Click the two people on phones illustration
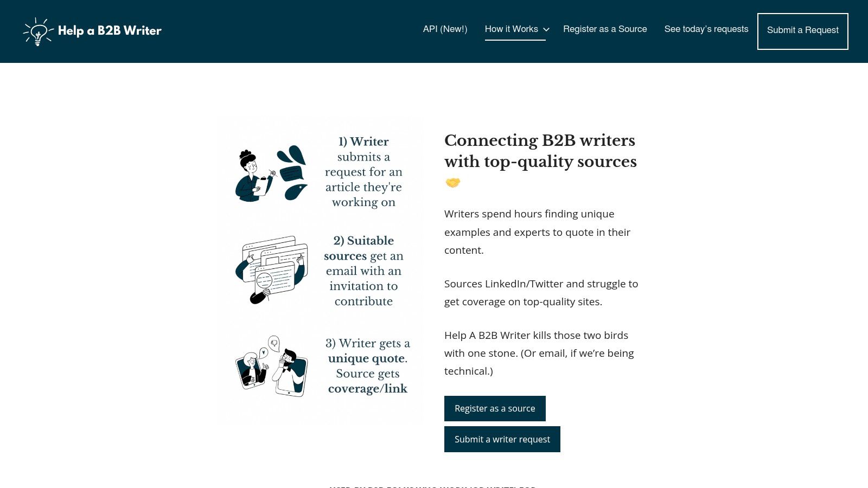The image size is (868, 488). (x=271, y=366)
